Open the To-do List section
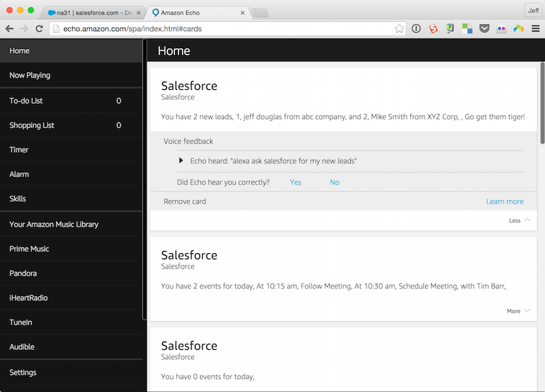The width and height of the screenshot is (545, 392). tap(71, 101)
